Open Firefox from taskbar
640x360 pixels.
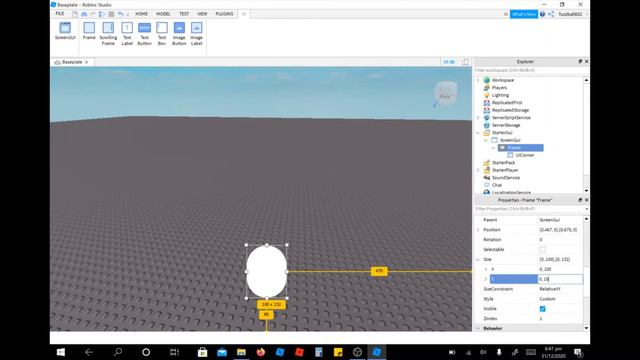pyautogui.click(x=260, y=352)
